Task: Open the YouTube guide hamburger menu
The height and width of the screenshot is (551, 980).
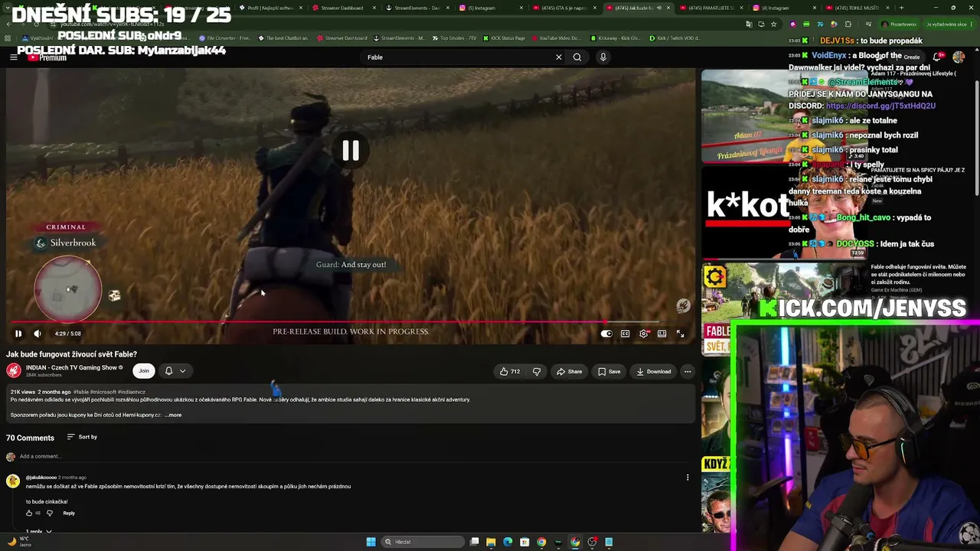Action: coord(13,57)
